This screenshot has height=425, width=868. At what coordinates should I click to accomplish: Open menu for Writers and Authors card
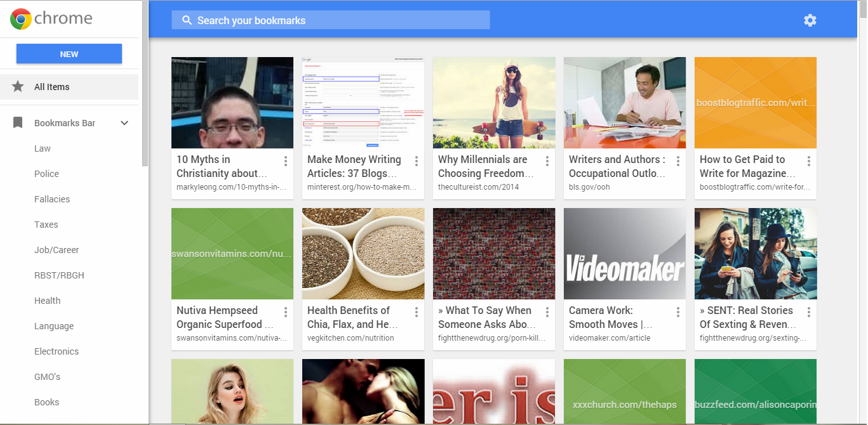tap(678, 161)
